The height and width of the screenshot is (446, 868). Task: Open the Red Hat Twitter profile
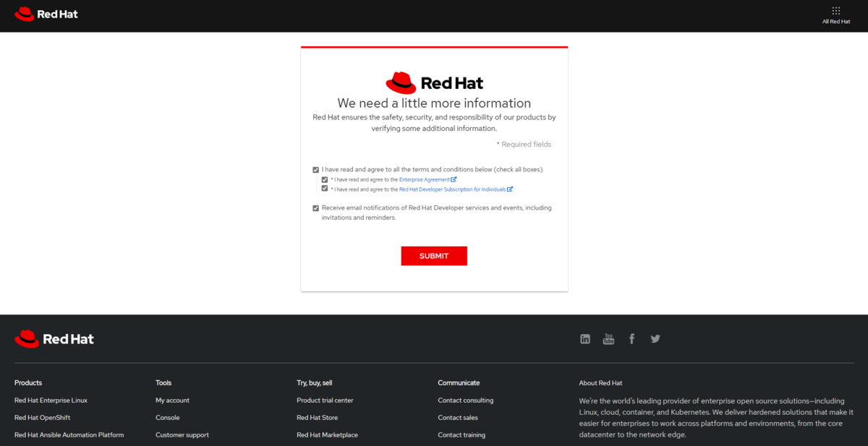tap(655, 338)
